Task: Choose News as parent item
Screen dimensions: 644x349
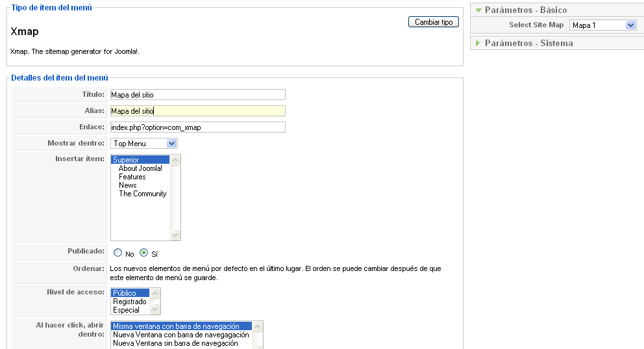Action: [x=127, y=185]
